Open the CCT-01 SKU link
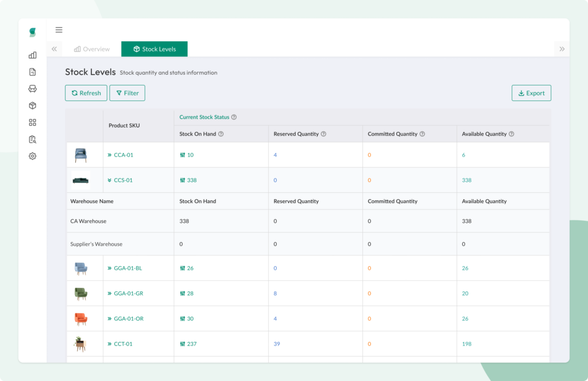 point(123,344)
